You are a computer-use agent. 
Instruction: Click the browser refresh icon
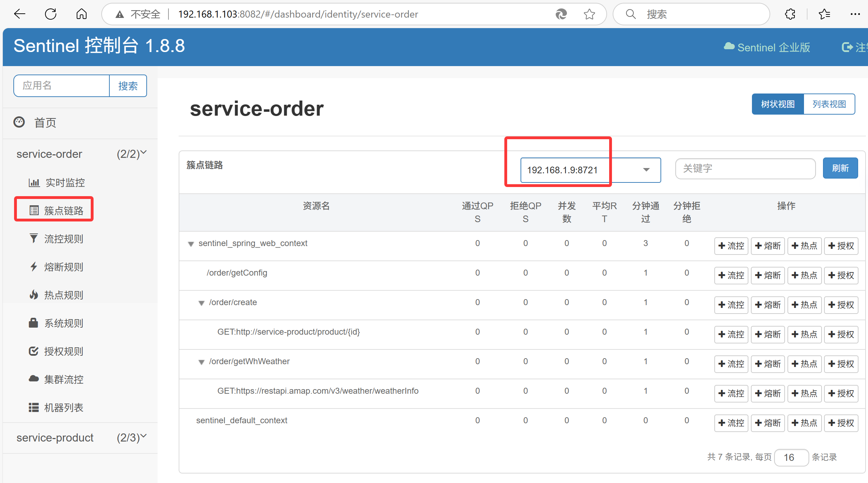[x=51, y=14]
